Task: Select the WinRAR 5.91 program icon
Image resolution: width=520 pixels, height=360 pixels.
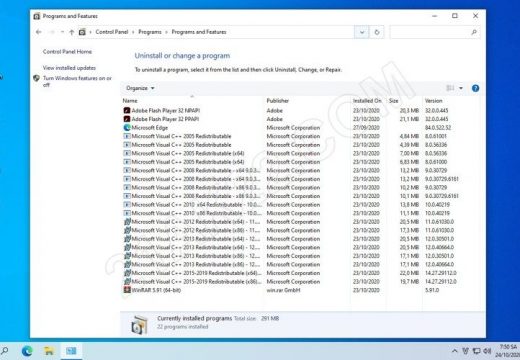Action: pos(127,290)
